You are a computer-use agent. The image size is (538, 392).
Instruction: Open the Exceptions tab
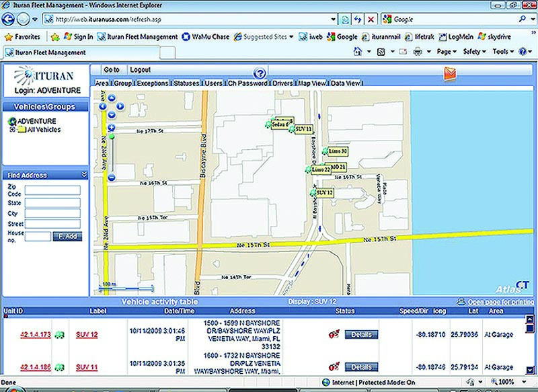tap(153, 83)
